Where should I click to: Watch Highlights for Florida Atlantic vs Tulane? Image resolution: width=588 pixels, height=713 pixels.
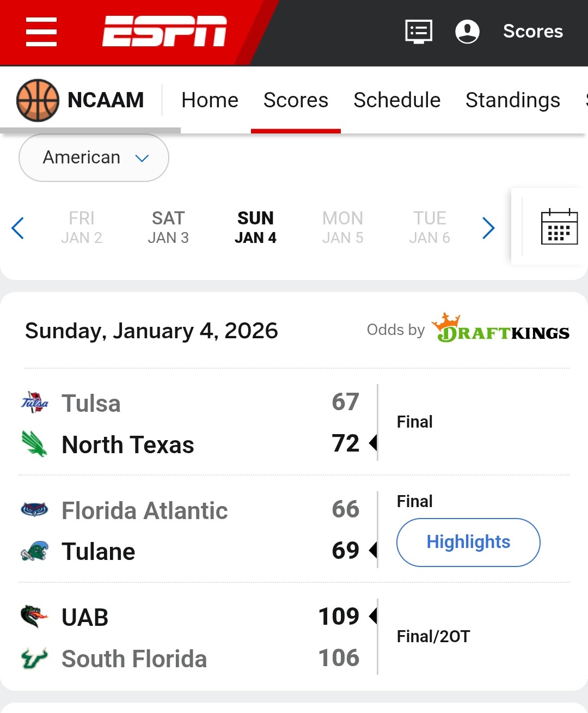468,542
